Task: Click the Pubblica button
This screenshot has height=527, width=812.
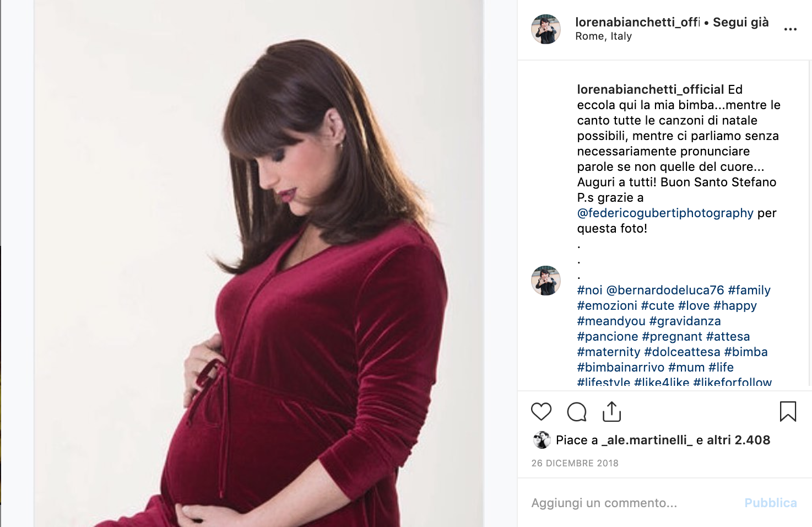Action: coord(770,503)
